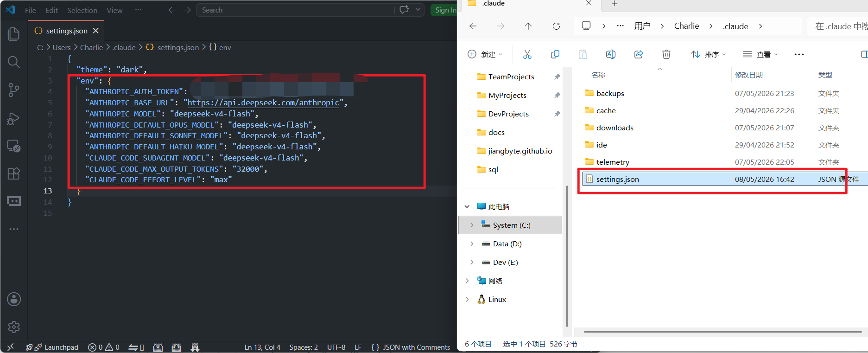Go up one folder level in File Explorer

(528, 26)
